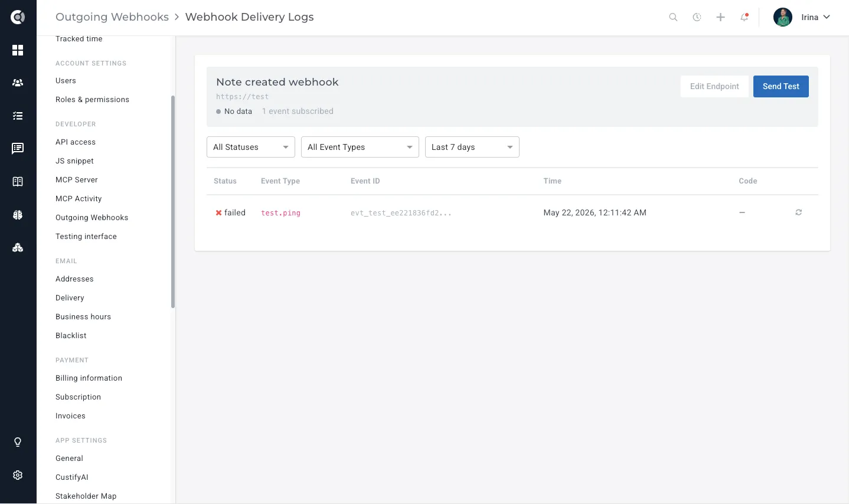This screenshot has height=504, width=849.
Task: Retry the failed test.ping delivery
Action: pos(798,212)
